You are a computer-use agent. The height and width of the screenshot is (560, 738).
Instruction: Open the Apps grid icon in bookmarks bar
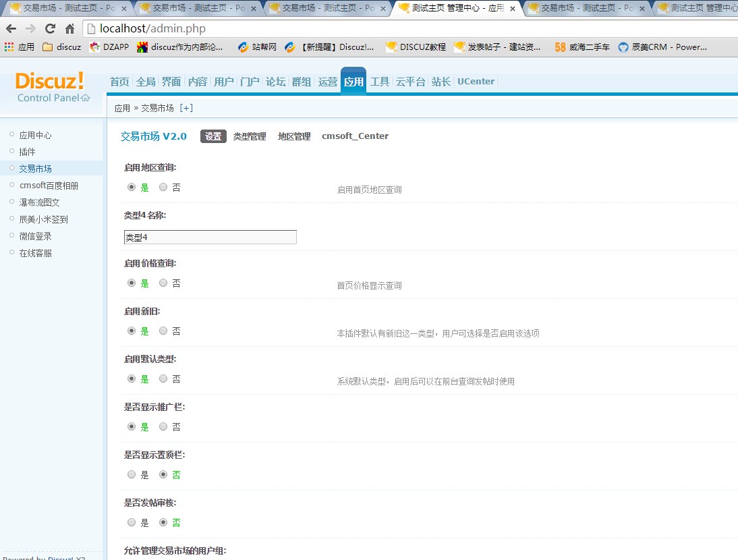[9, 47]
